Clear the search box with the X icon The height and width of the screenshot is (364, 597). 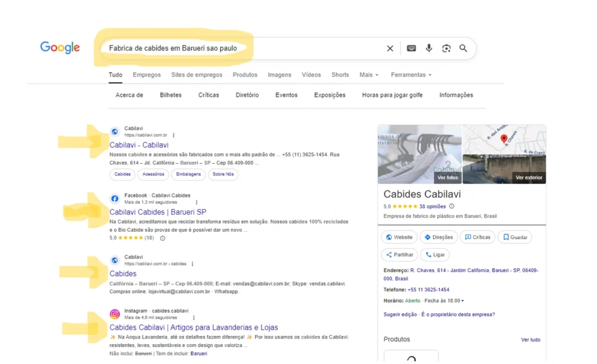(x=390, y=48)
